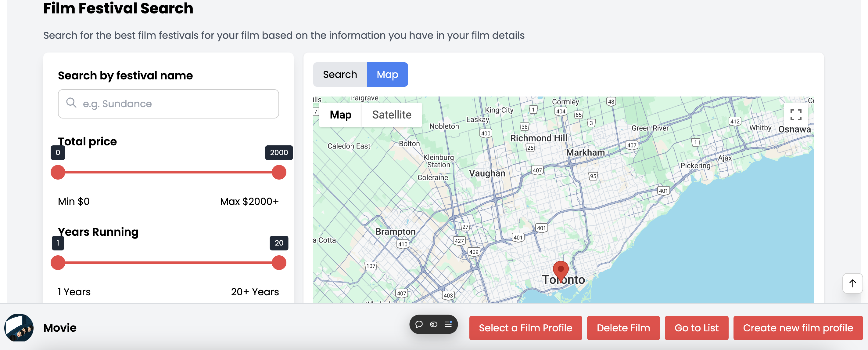Click the route 38 shield on map

click(524, 126)
